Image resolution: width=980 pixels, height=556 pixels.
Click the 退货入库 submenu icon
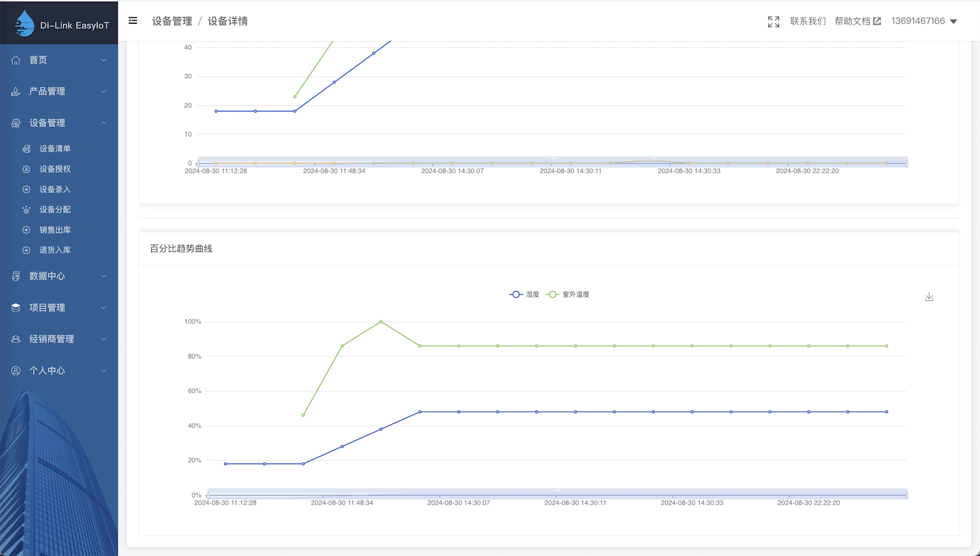tap(26, 250)
